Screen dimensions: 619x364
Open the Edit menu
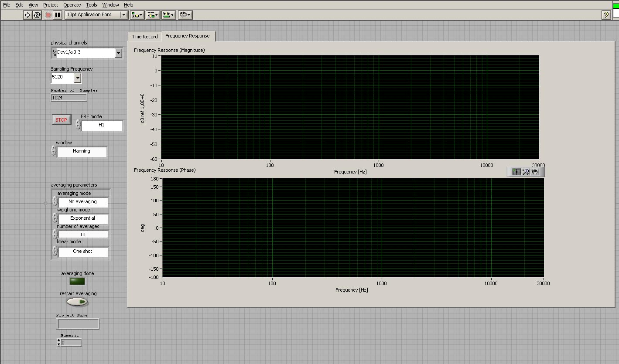pyautogui.click(x=19, y=5)
